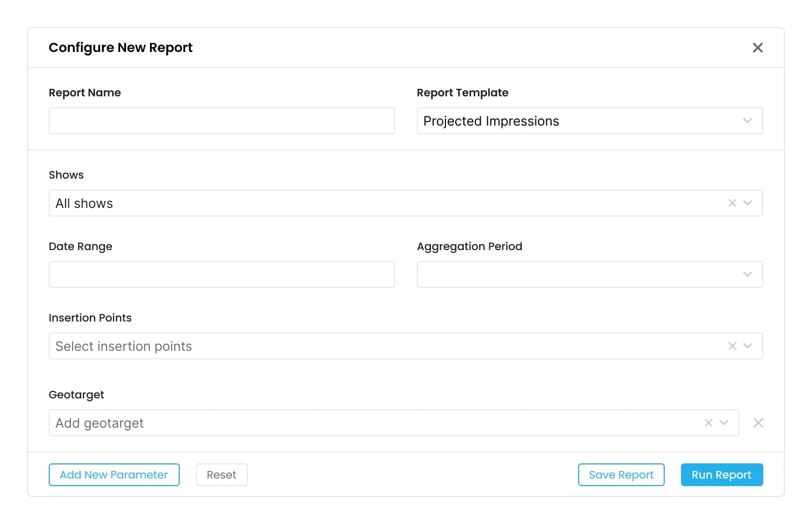Open the Shows dropdown chevron

748,203
